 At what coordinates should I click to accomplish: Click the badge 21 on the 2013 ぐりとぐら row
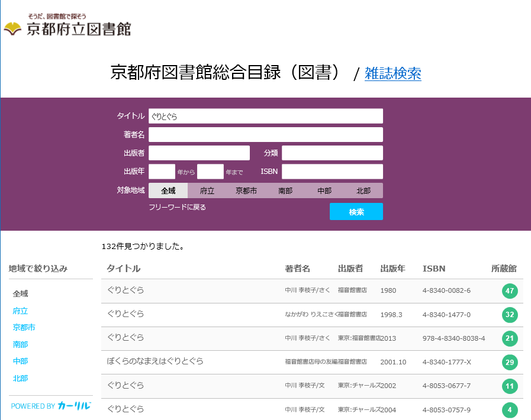tap(509, 338)
